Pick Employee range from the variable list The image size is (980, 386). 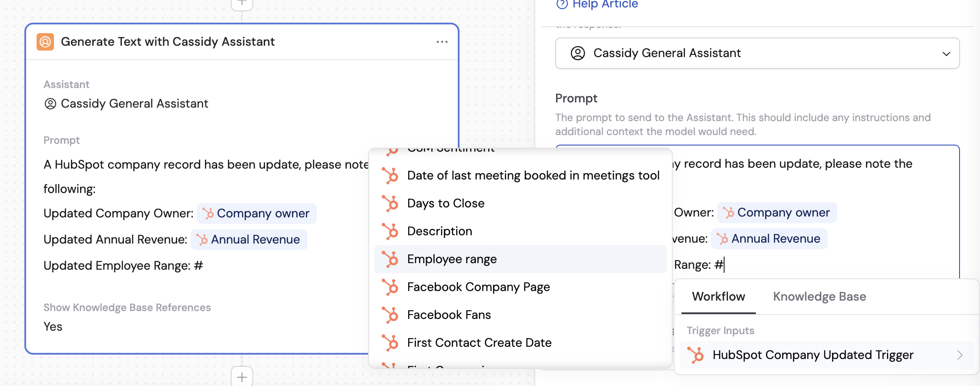tap(520, 259)
